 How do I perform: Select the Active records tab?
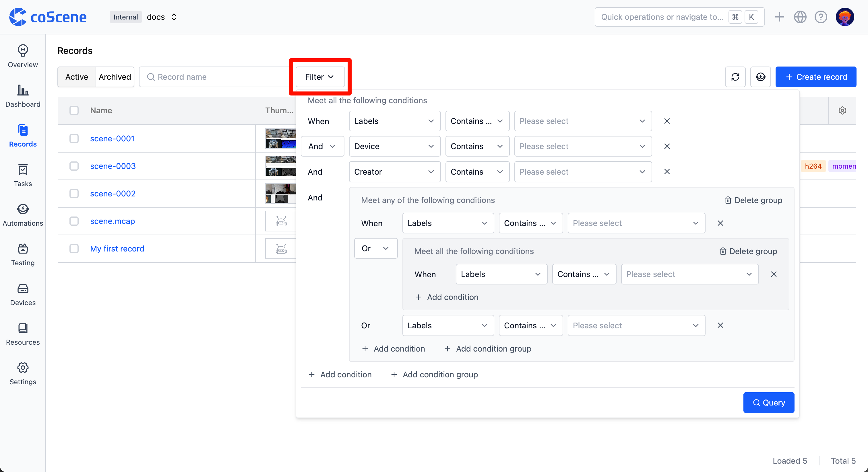pos(76,77)
